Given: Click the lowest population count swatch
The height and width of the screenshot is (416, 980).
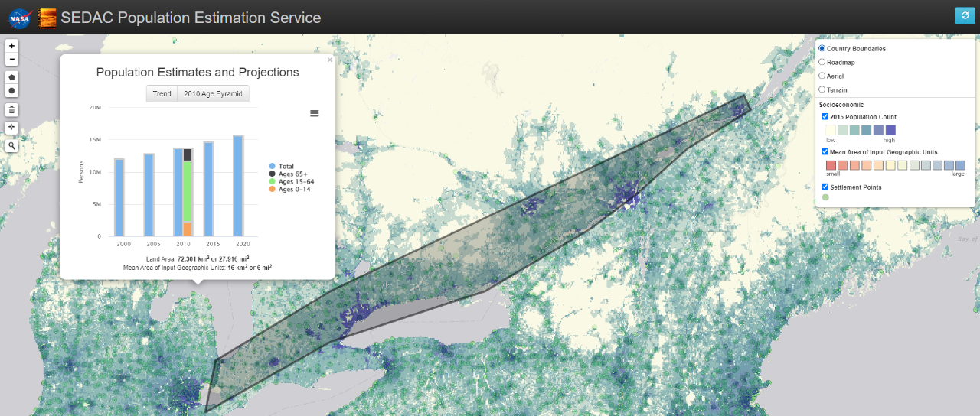Looking at the screenshot, I should (x=831, y=130).
